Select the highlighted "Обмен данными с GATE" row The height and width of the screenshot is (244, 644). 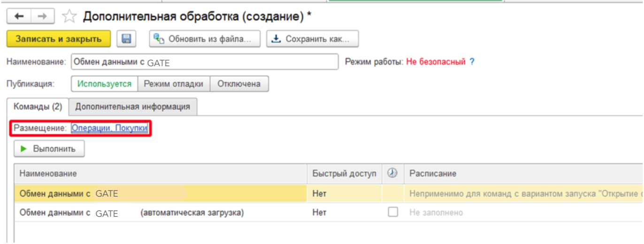click(x=160, y=193)
